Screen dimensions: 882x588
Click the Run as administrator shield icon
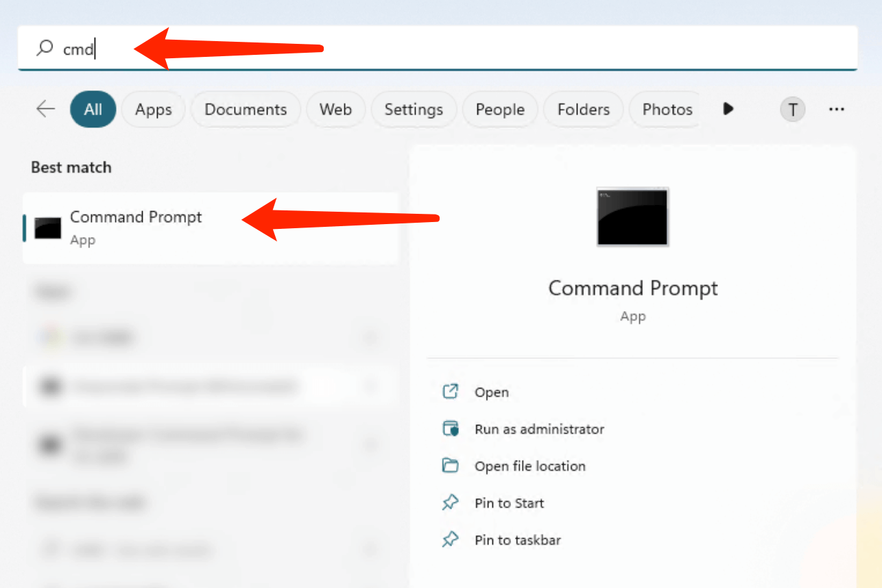point(450,429)
